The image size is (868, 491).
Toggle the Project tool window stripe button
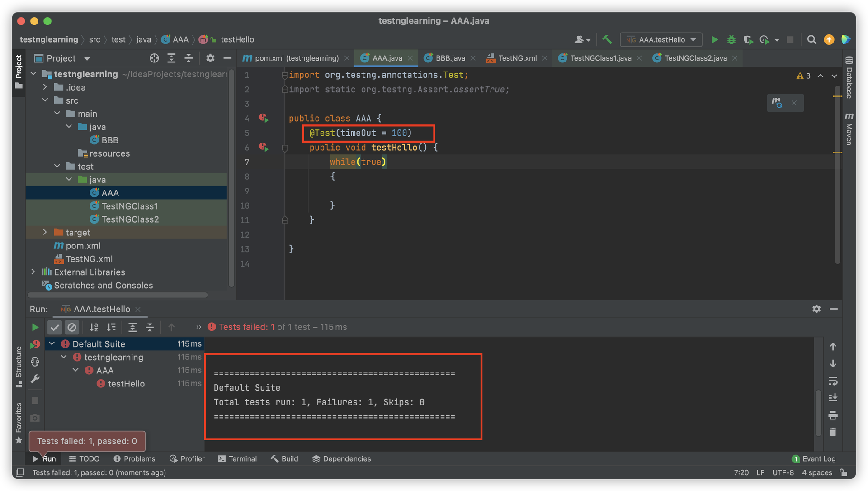(19, 72)
